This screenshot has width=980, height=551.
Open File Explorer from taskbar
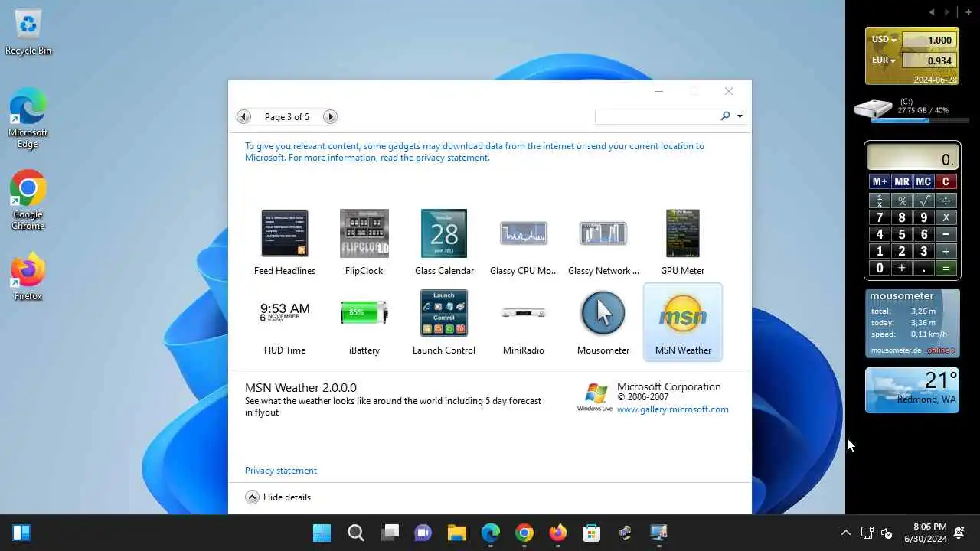(x=457, y=533)
